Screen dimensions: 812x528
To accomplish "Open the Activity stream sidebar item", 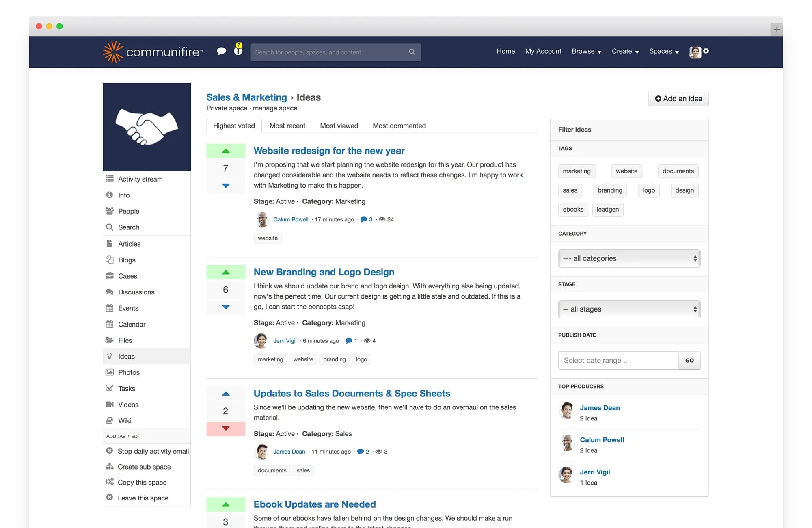I will pyautogui.click(x=147, y=179).
